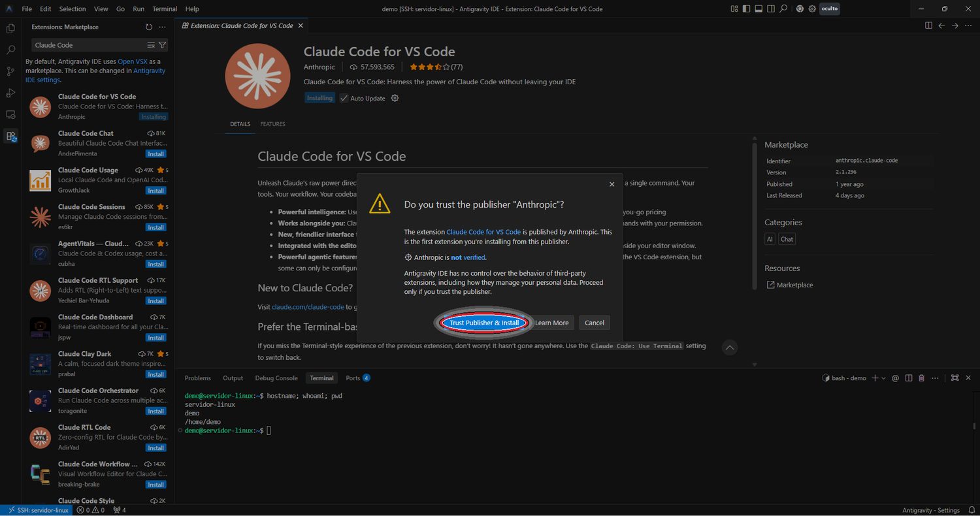Close the trust publisher dialog with X
This screenshot has height=516, width=980.
coord(612,184)
